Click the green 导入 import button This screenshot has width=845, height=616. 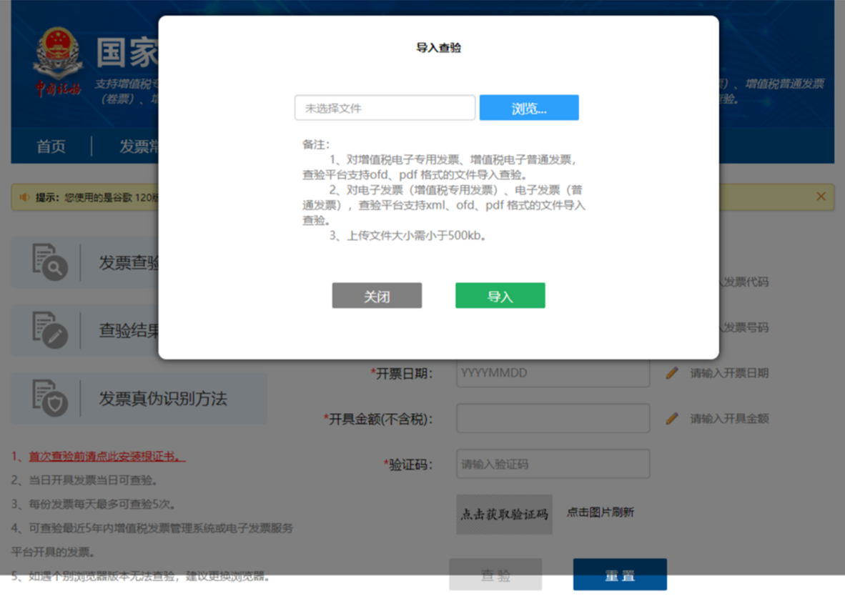(x=500, y=295)
